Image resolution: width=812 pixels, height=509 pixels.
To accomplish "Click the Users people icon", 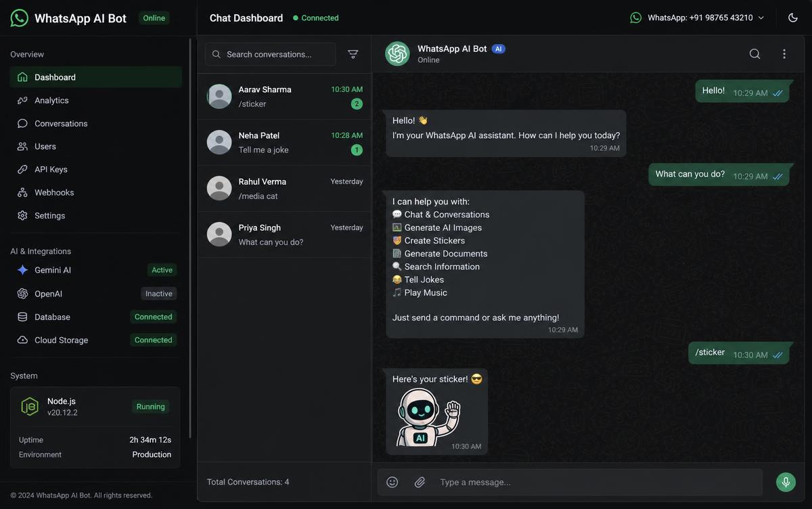I will point(22,146).
